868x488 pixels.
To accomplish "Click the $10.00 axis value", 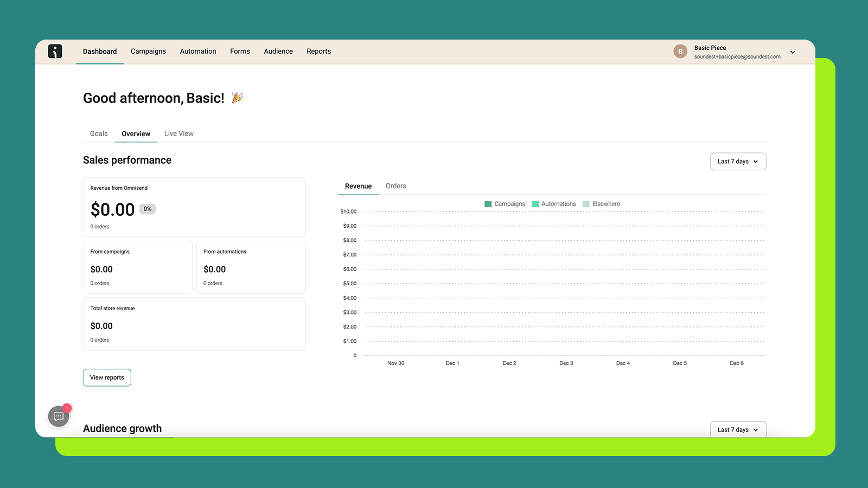I will tap(348, 211).
